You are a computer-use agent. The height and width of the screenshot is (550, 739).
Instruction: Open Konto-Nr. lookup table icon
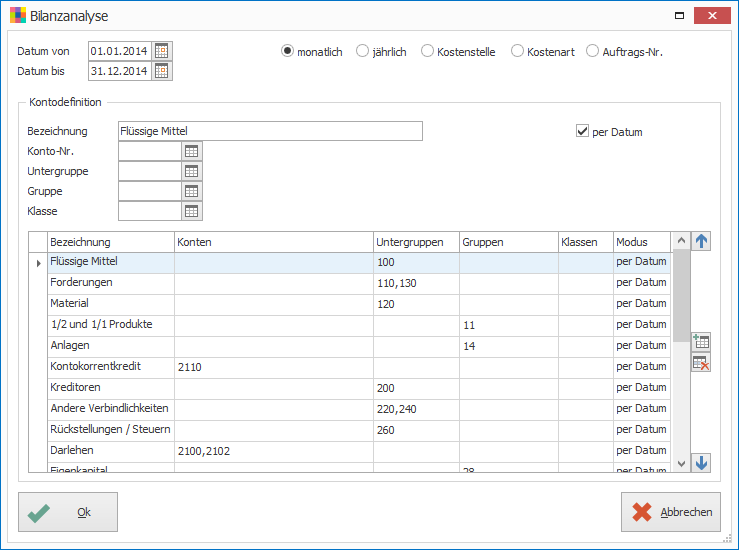click(191, 151)
